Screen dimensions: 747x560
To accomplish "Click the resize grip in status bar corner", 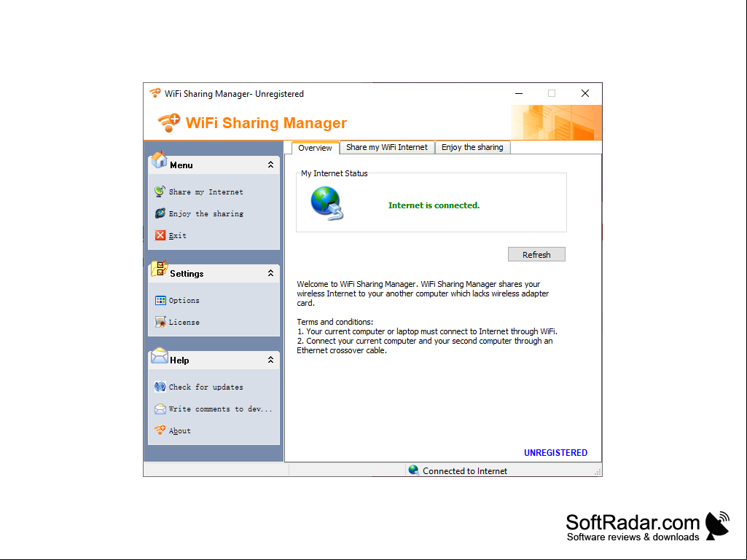I will click(x=598, y=472).
